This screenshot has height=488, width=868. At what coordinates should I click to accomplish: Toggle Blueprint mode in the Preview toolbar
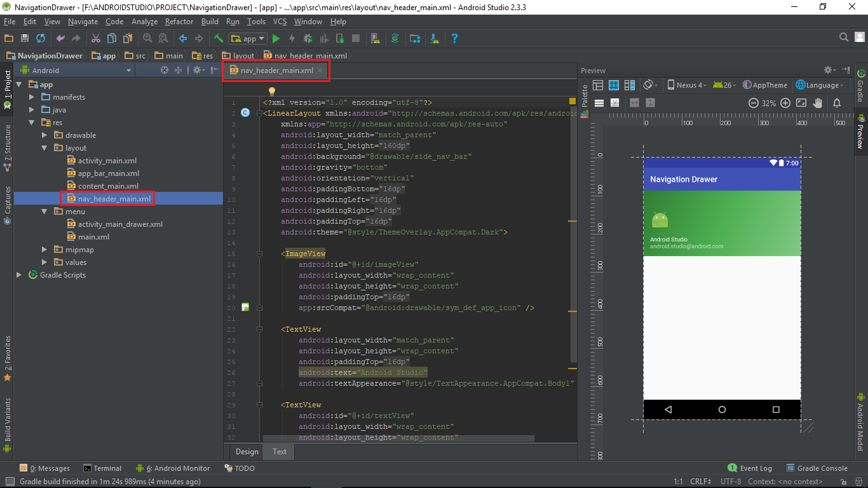(x=613, y=85)
